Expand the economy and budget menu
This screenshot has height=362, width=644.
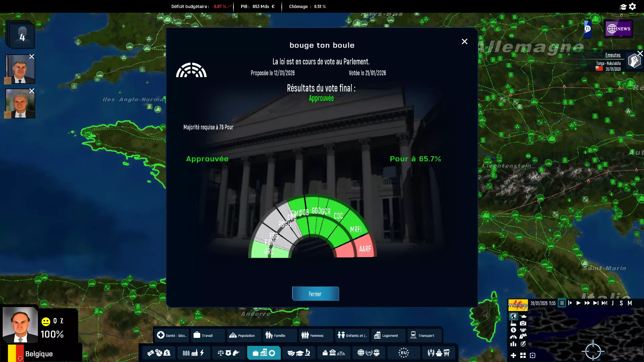tap(159, 353)
